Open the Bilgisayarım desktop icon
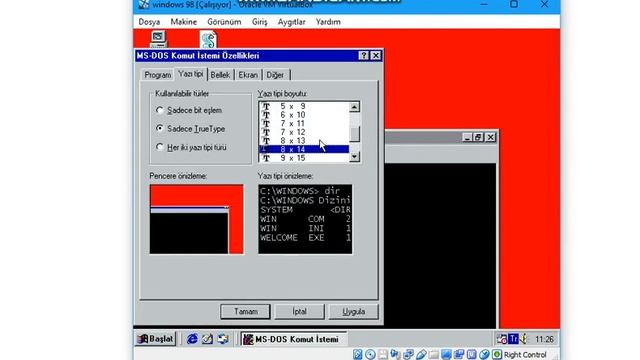640x360 pixels. (x=158, y=39)
